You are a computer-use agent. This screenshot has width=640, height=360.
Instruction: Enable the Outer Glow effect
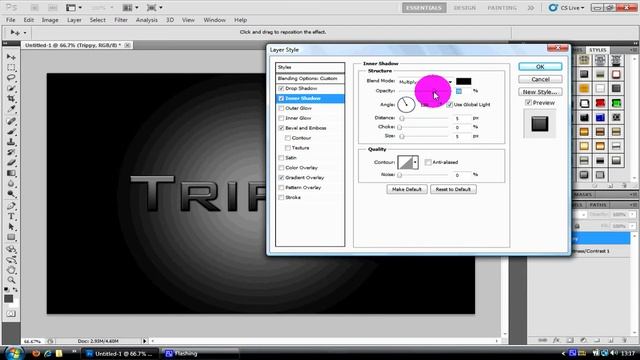(x=281, y=108)
